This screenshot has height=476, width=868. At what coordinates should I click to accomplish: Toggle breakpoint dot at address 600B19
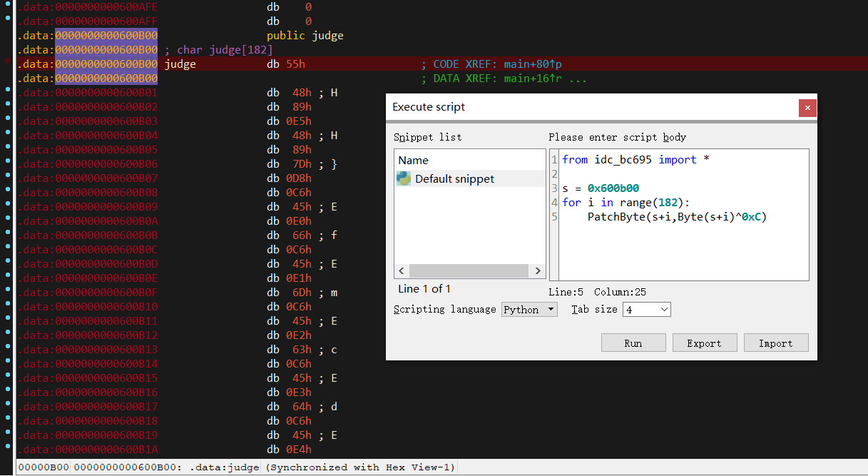click(7, 434)
